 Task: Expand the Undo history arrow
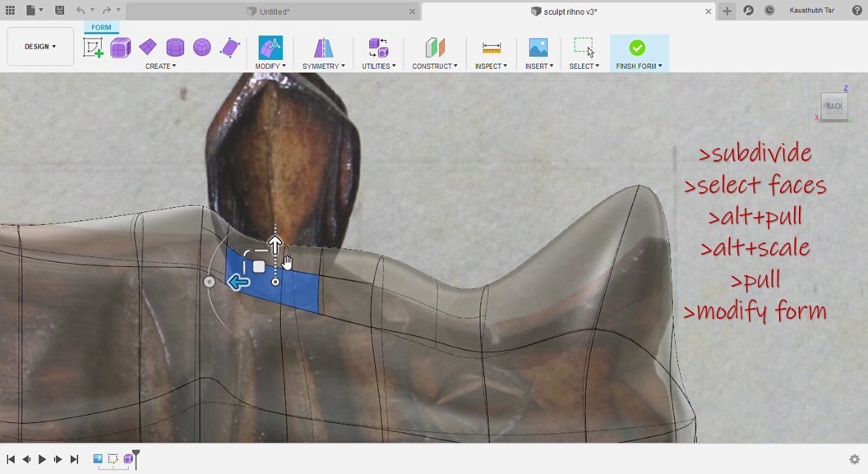coord(92,10)
